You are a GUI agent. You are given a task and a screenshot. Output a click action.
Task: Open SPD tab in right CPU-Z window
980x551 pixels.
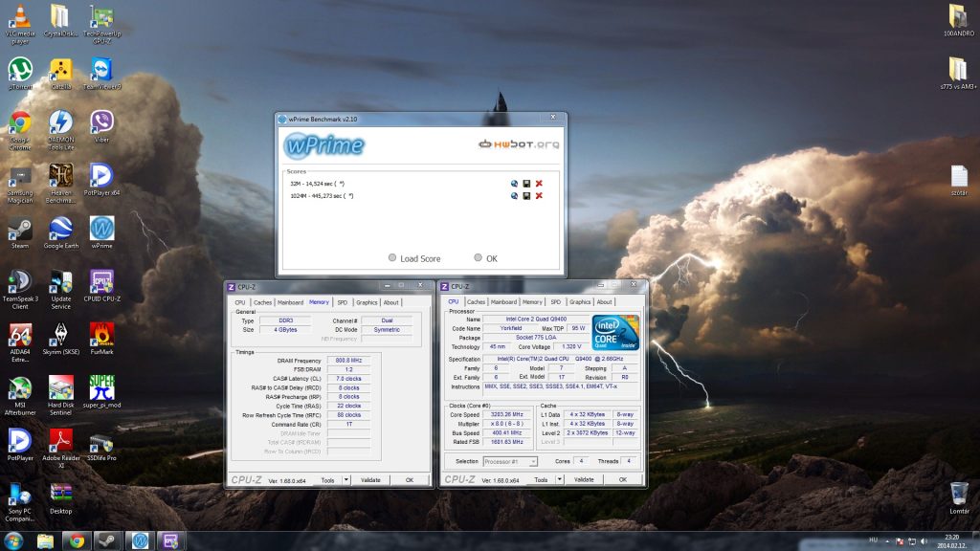click(x=556, y=301)
